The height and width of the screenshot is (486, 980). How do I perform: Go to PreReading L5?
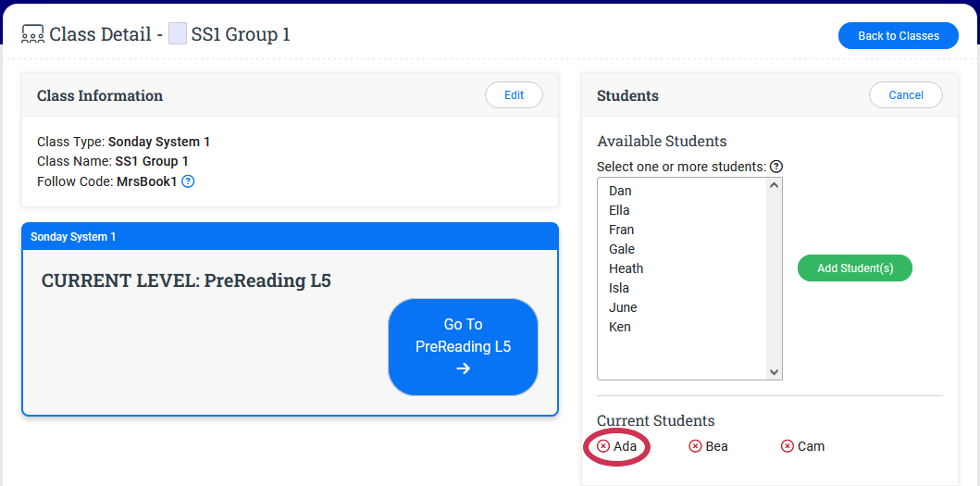(x=463, y=347)
